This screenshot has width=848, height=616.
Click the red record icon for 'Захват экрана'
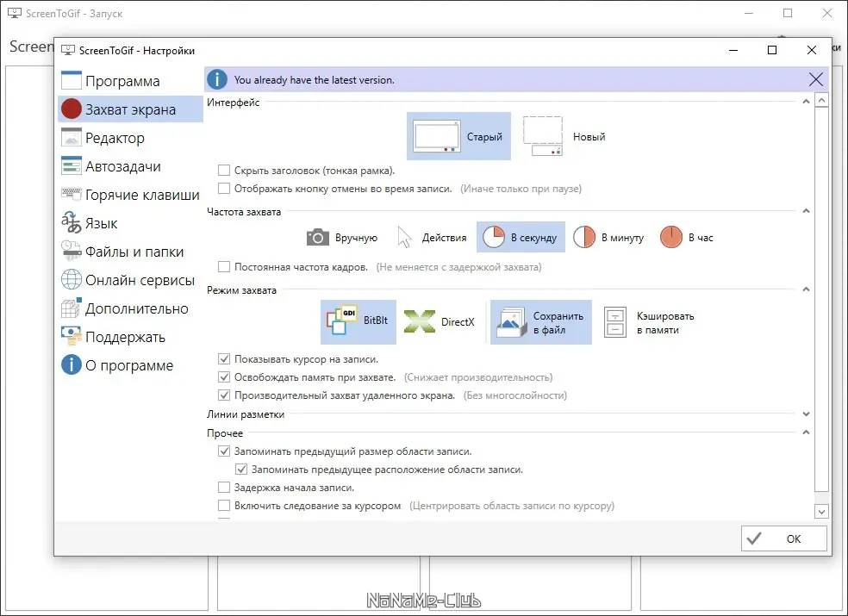coord(72,109)
